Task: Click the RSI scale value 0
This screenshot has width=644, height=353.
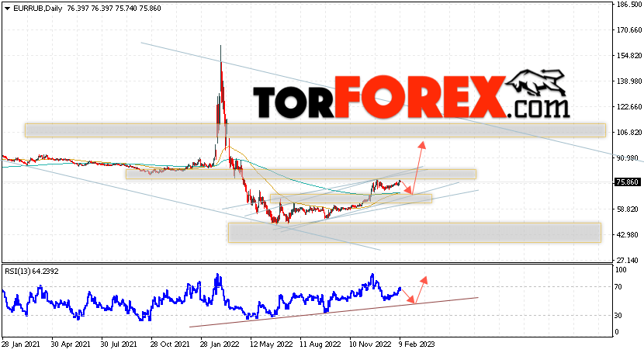Action: coord(617,331)
